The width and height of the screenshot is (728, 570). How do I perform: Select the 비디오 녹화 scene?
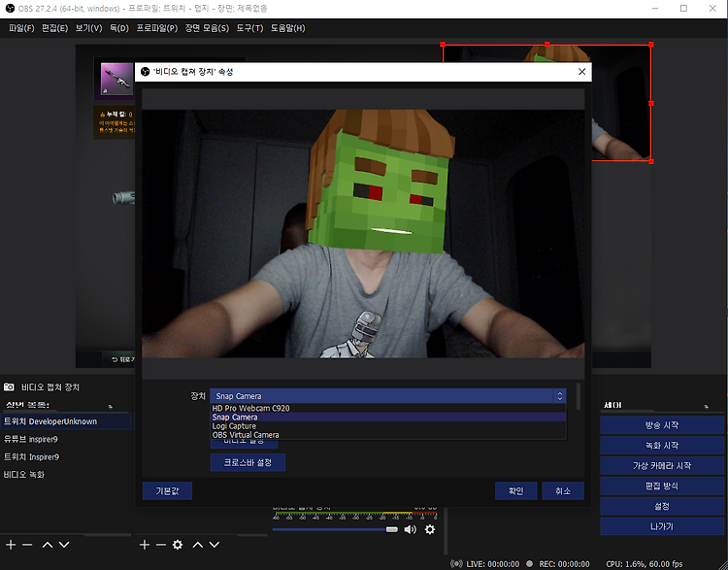(65, 474)
